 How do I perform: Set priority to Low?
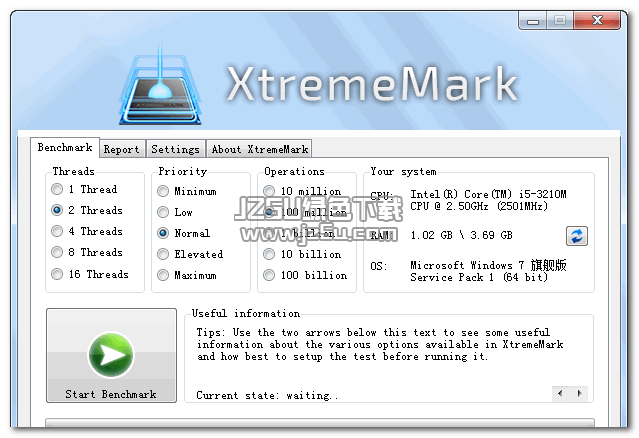coord(175,212)
